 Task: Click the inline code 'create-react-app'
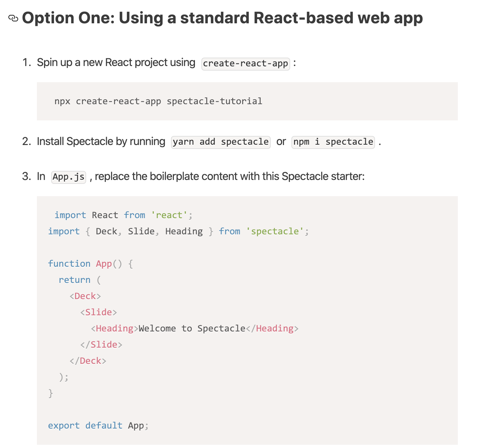coord(245,64)
